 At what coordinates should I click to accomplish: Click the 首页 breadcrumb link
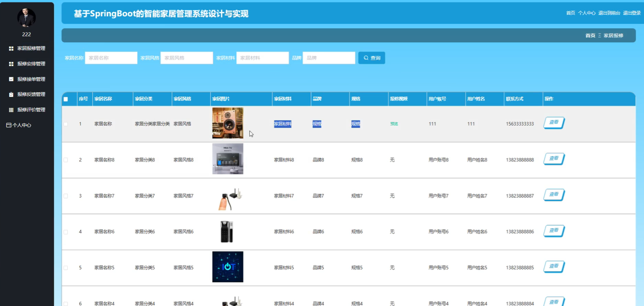pos(590,36)
